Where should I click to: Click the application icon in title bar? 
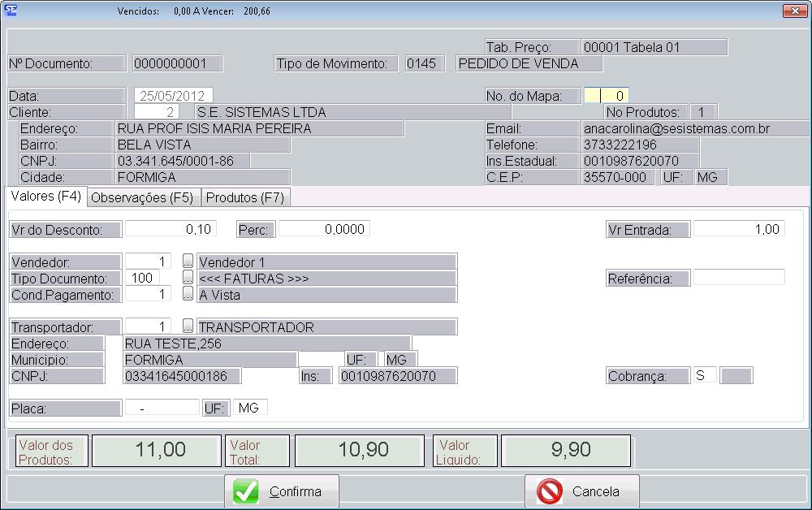pos(11,11)
